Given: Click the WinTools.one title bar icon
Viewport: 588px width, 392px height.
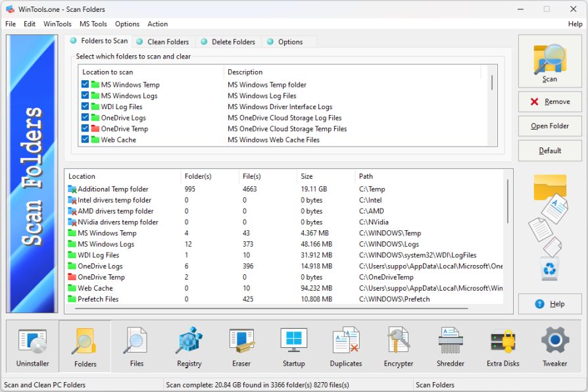Looking at the screenshot, I should 10,9.
